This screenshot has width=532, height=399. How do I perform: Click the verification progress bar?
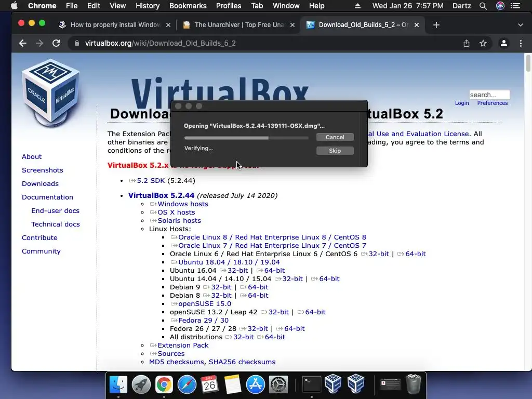pos(246,138)
